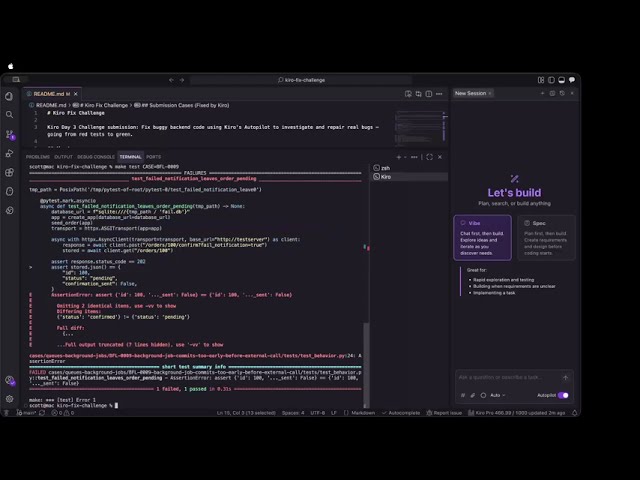The height and width of the screenshot is (480, 640).
Task: Click the Kiro Fix Challenge breadcrumb
Action: tap(101, 105)
